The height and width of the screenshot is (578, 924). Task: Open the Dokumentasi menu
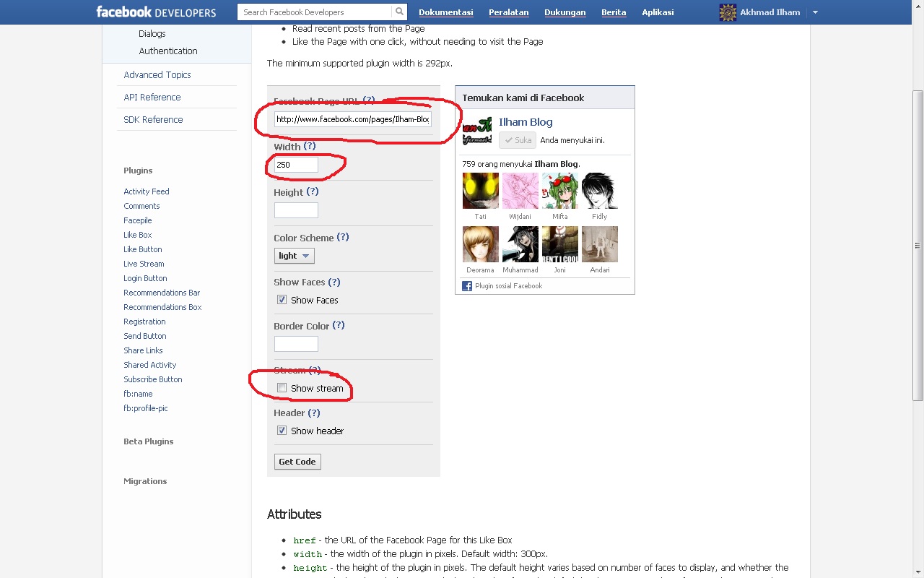[445, 12]
